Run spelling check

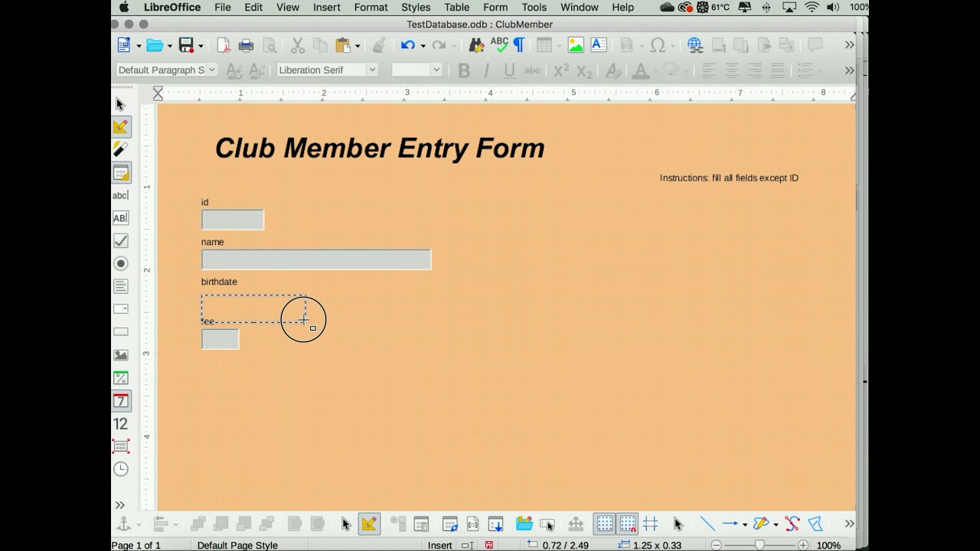coord(499,45)
